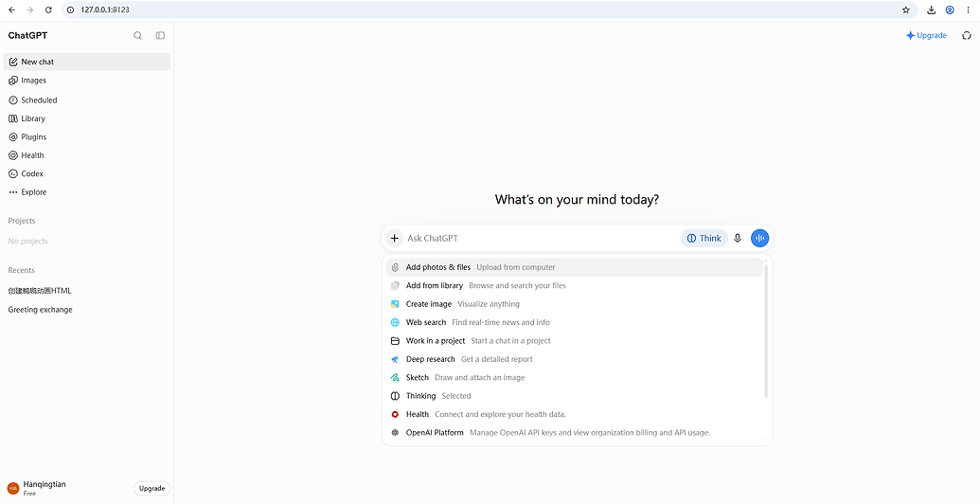This screenshot has height=504, width=980.
Task: Choose Health connect option in menu
Action: (575, 414)
